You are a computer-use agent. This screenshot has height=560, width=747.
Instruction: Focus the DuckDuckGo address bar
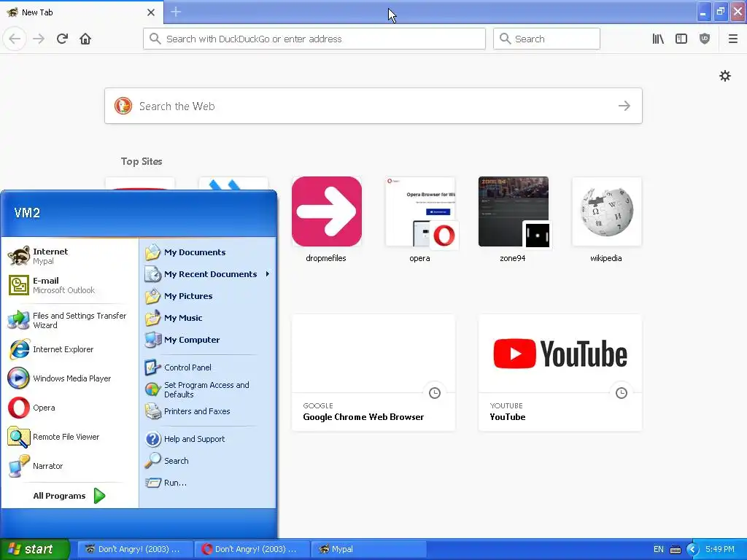(314, 39)
